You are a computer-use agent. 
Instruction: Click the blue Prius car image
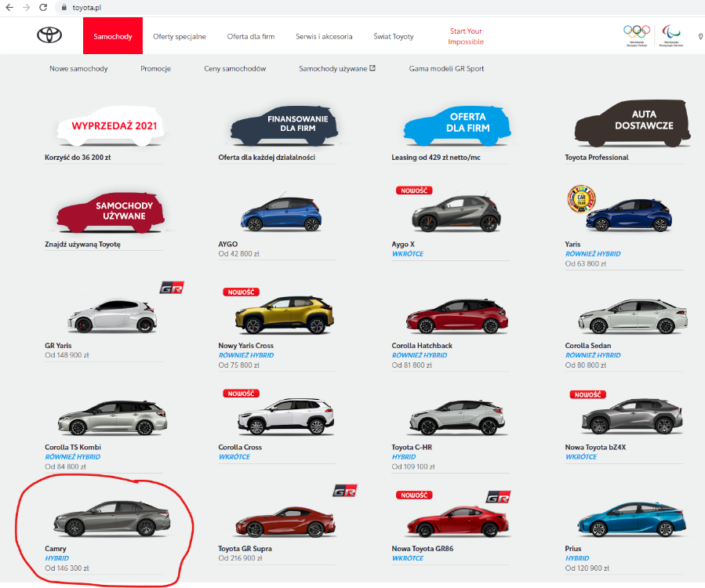pos(632,520)
